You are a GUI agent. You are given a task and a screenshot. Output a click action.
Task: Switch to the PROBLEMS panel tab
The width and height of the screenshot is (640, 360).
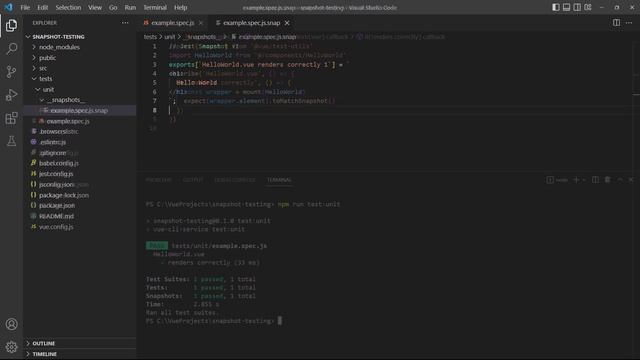158,180
